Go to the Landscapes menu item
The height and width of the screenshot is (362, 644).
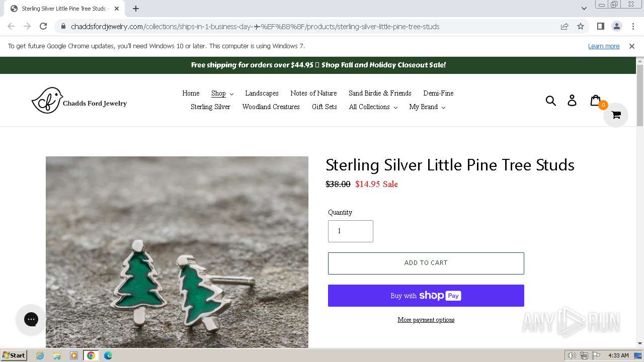coord(262,94)
